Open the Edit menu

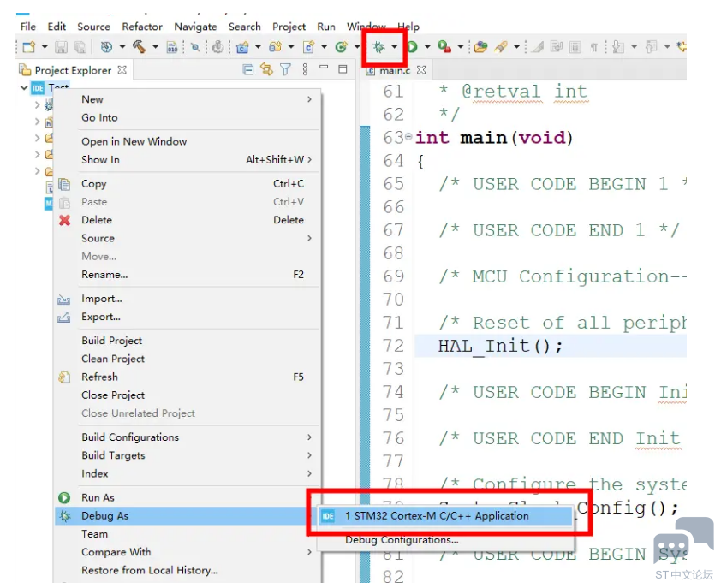pos(57,27)
